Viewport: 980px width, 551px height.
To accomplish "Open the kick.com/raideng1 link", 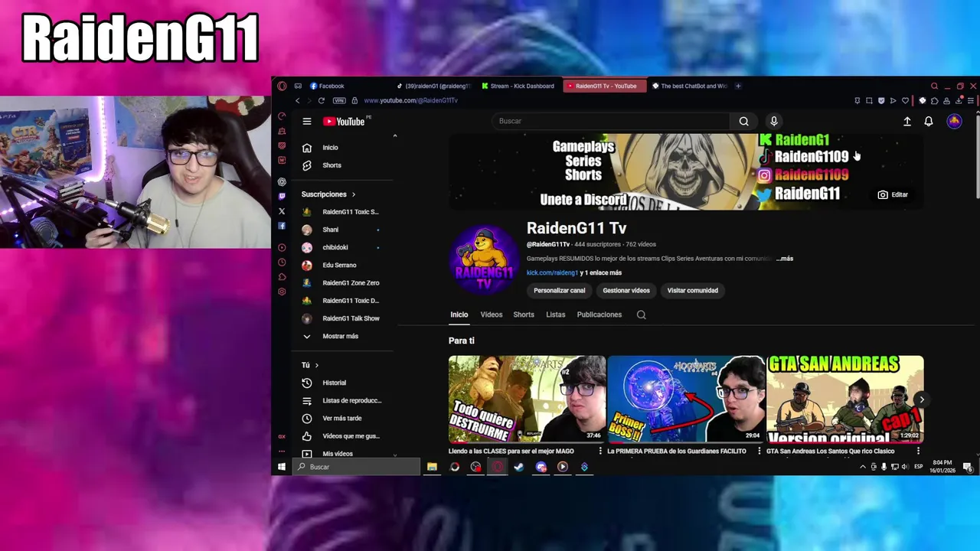I will (x=552, y=272).
